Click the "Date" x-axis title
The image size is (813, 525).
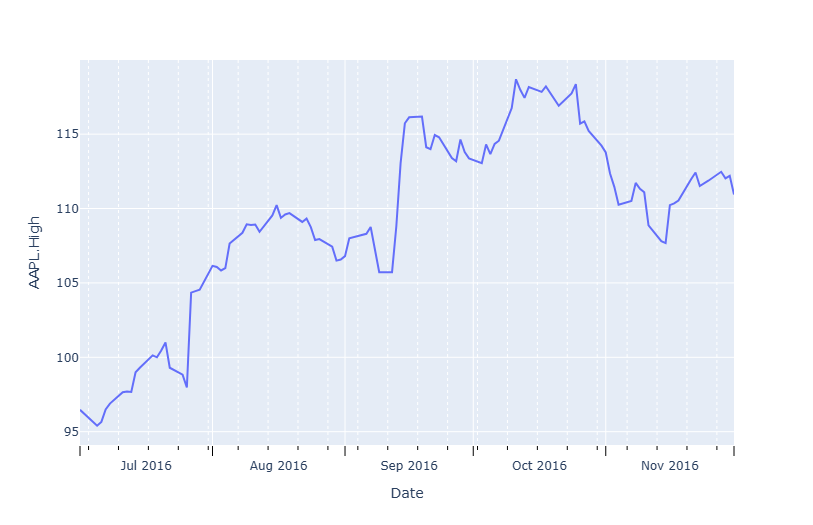[406, 493]
